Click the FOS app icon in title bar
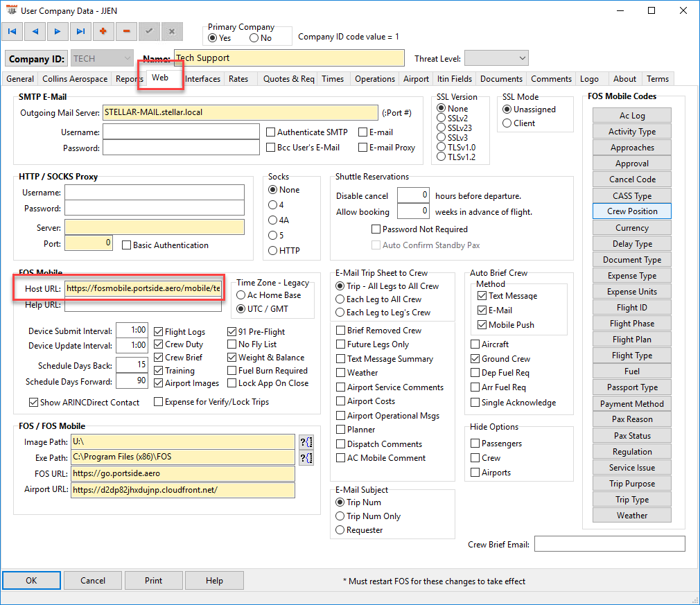700x605 pixels. click(x=11, y=10)
